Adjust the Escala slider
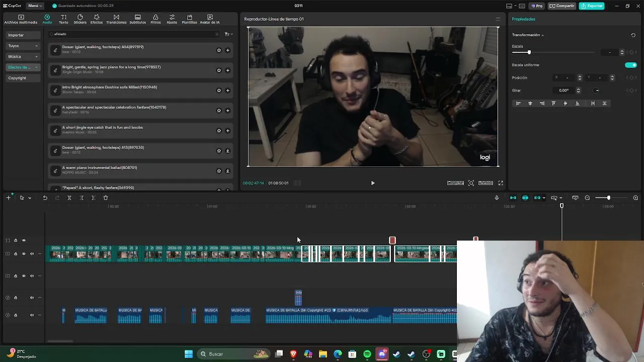644x362 pixels. click(x=529, y=52)
